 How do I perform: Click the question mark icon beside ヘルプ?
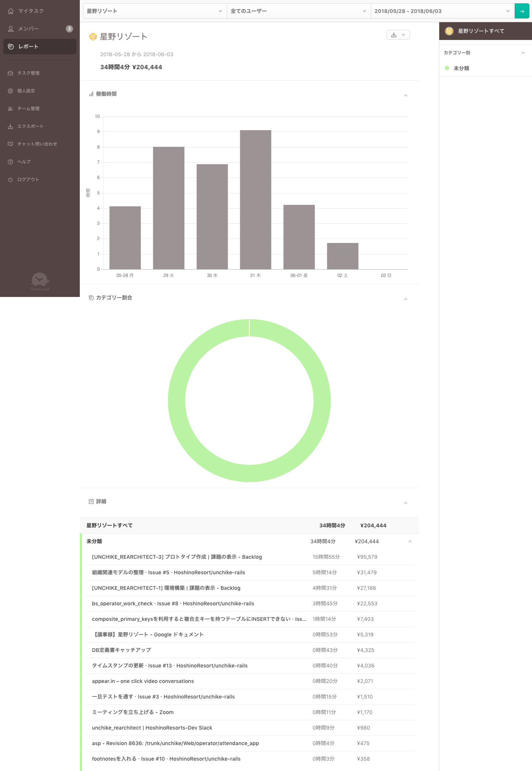[10, 162]
